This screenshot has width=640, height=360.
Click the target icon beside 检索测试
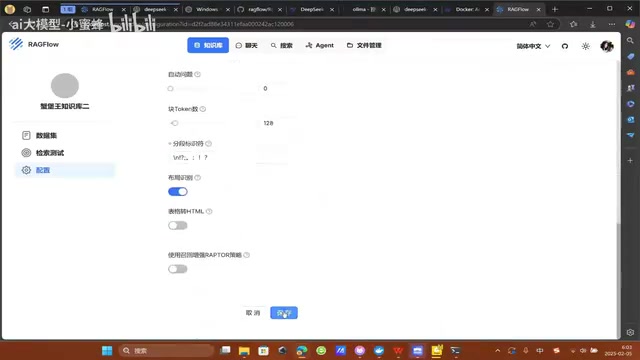click(26, 153)
